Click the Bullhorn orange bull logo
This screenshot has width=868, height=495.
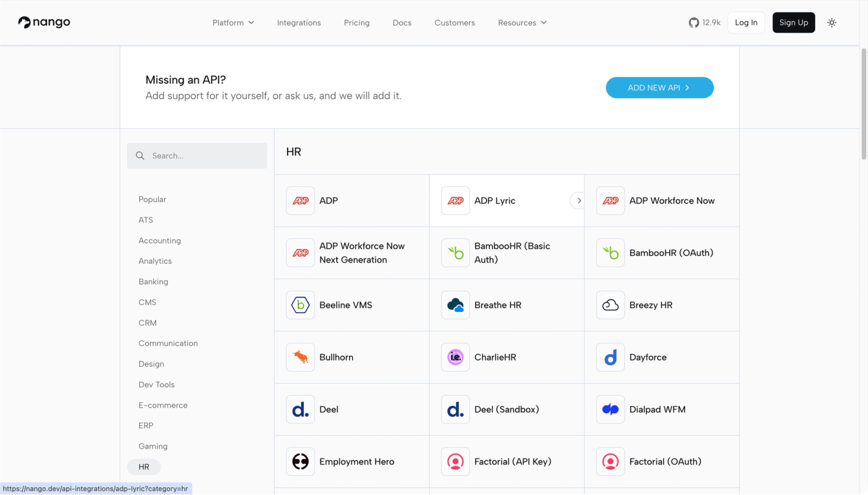pyautogui.click(x=300, y=357)
